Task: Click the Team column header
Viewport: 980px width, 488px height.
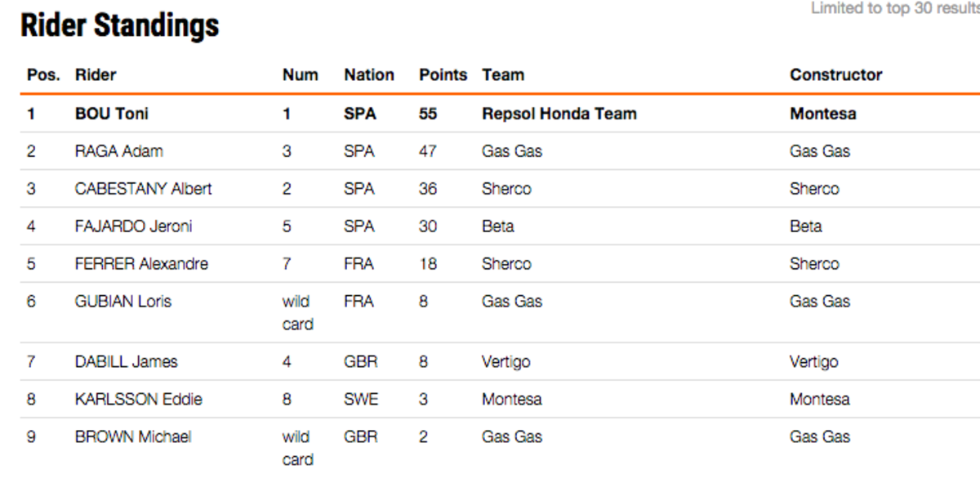Action: 503,74
